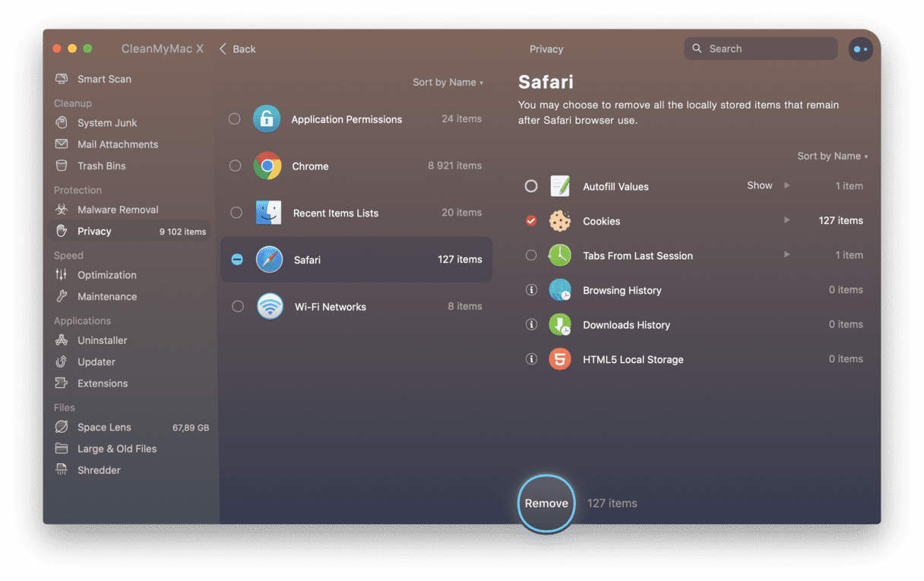Enable Tabs From Last Session checkbox
Screen dimensions: 924x581
pyautogui.click(x=531, y=255)
